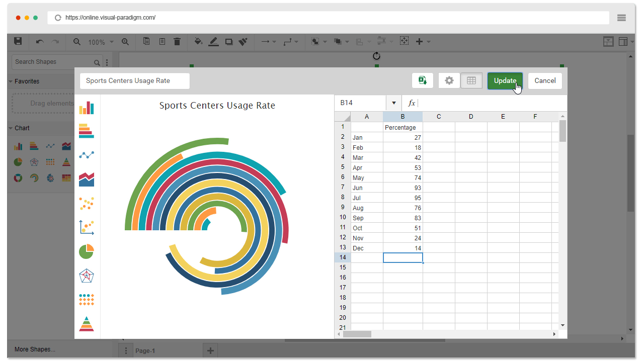Open the To Back arrange dropdown

(341, 42)
